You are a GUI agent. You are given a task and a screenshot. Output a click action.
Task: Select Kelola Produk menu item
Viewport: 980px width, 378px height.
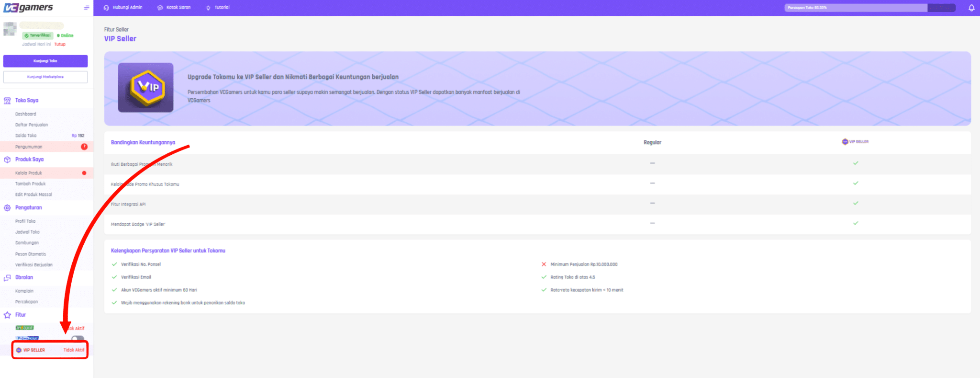(46, 173)
